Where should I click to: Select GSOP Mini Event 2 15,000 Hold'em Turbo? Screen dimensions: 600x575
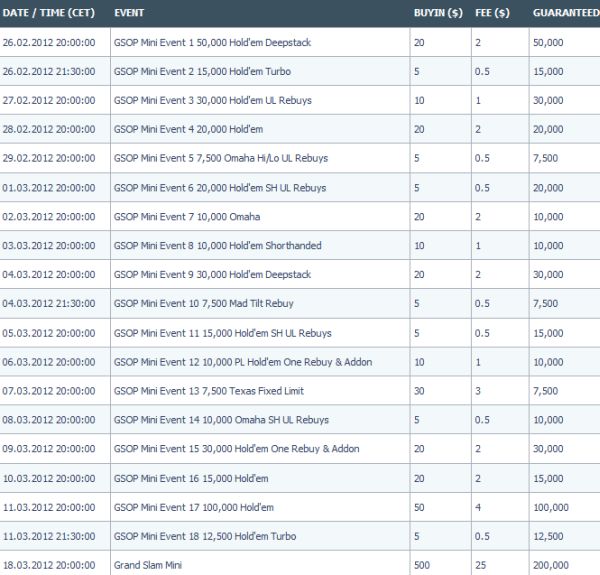click(202, 72)
